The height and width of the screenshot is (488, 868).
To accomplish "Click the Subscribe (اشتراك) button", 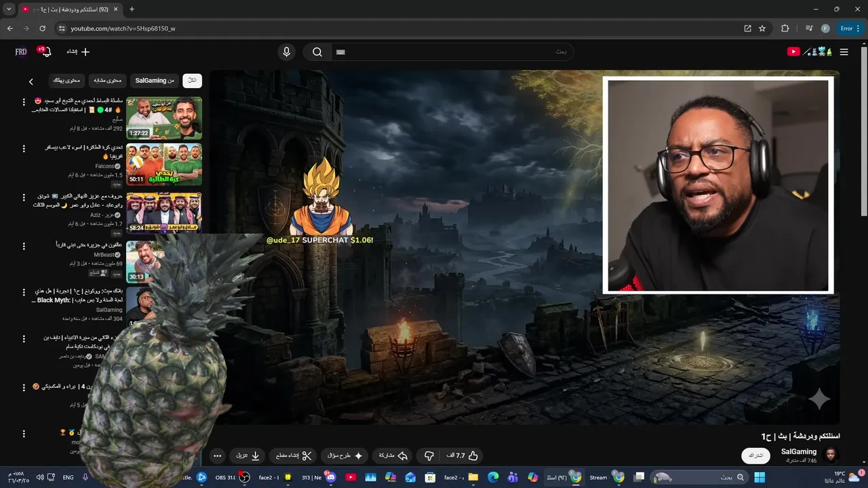I will pyautogui.click(x=756, y=455).
